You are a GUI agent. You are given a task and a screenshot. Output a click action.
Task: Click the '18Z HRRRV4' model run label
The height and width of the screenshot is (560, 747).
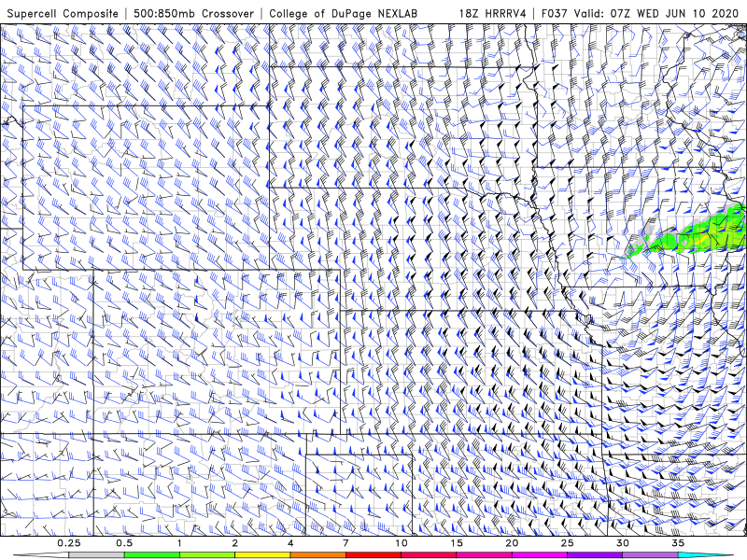(x=493, y=13)
